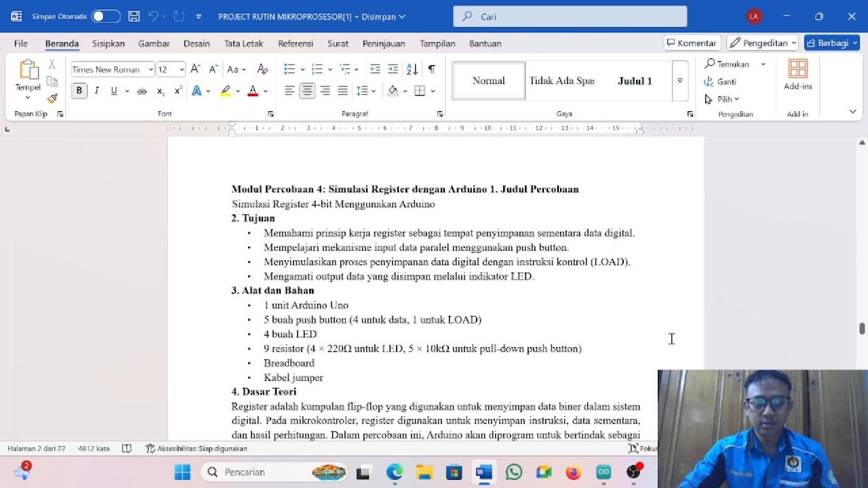
Task: Open the font name dropdown (Times New Roman)
Action: [151, 69]
